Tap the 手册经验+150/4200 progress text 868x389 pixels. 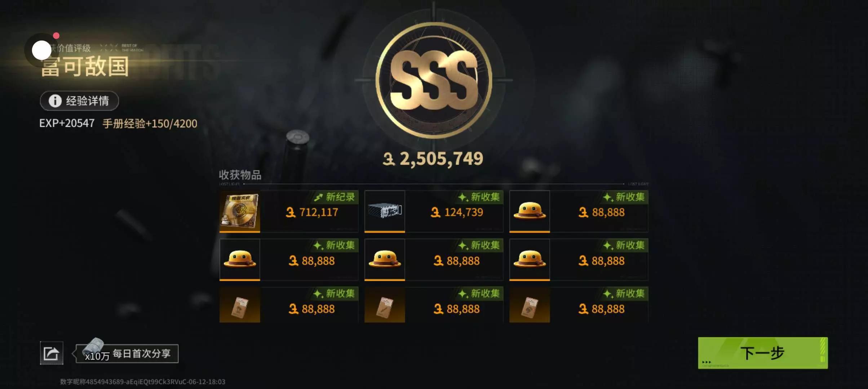pos(150,124)
